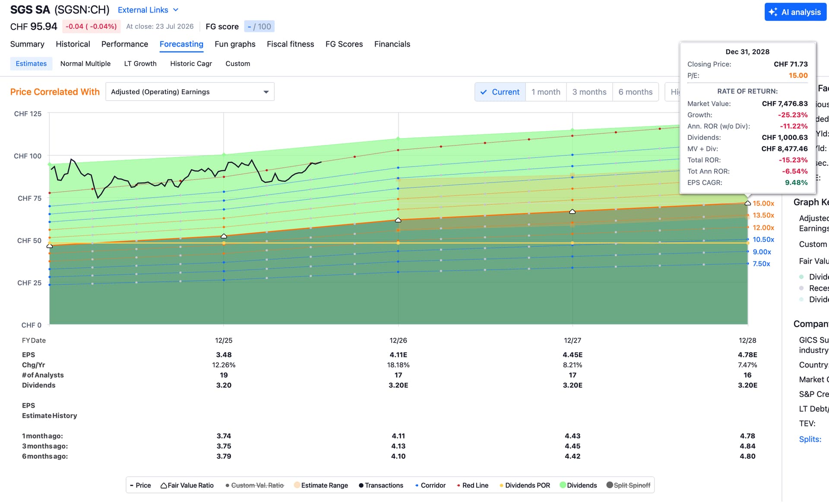Open the Custom sub-tab

click(x=238, y=63)
